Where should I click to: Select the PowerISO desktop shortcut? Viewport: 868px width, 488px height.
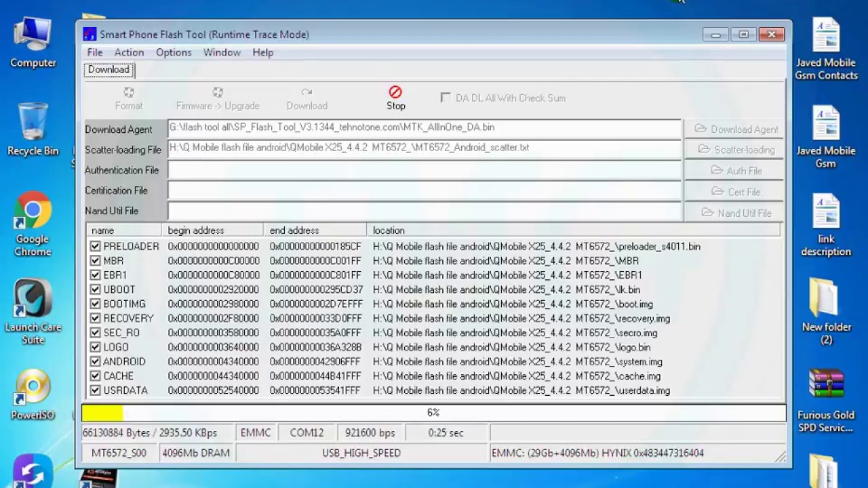33,394
